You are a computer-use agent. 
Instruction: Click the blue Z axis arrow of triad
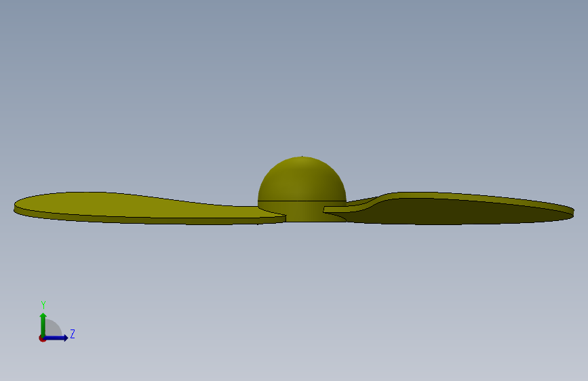click(x=56, y=338)
